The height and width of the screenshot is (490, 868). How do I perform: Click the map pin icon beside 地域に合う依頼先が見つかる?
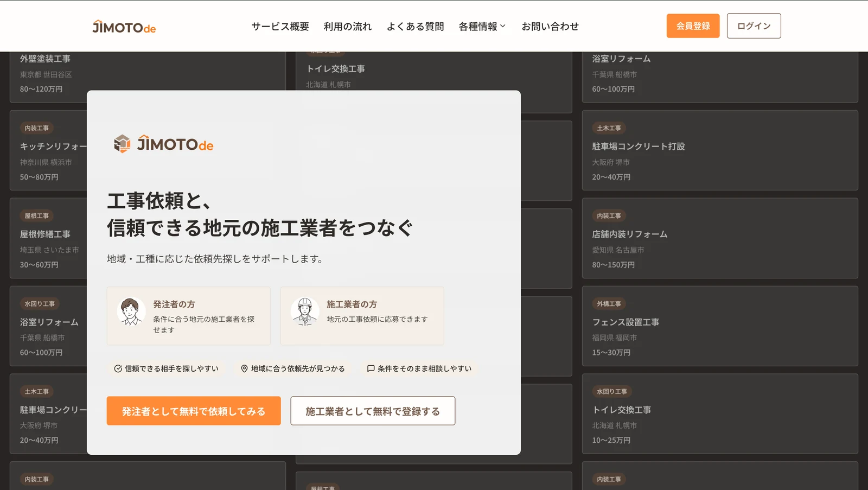(244, 368)
